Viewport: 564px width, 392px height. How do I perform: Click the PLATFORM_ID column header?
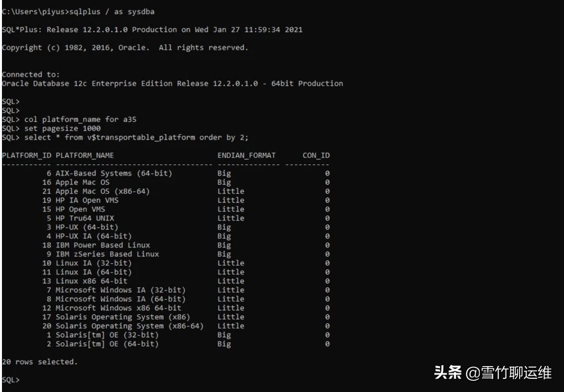coord(27,156)
